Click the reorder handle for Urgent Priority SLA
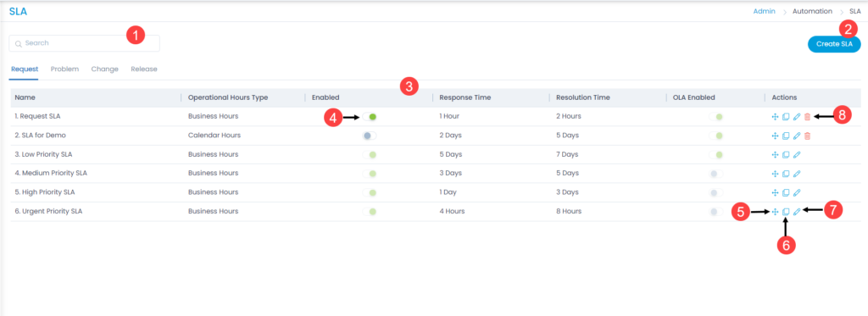The height and width of the screenshot is (316, 868). click(775, 212)
